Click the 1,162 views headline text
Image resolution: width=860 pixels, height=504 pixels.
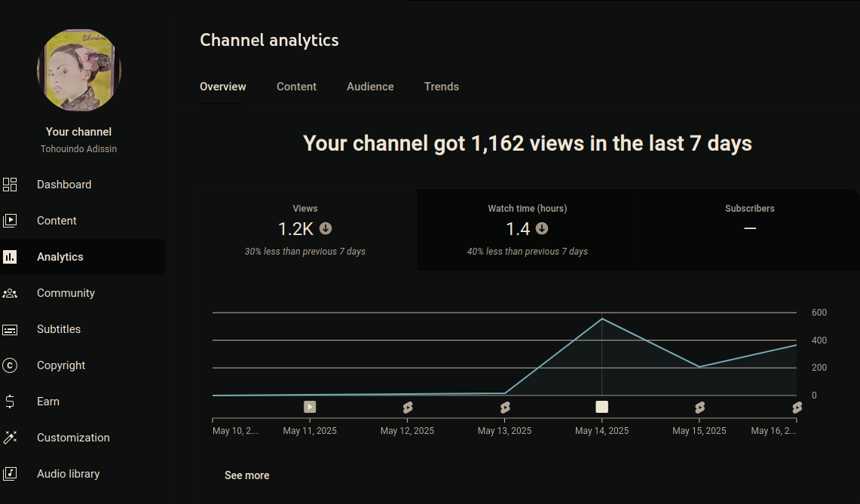point(527,143)
